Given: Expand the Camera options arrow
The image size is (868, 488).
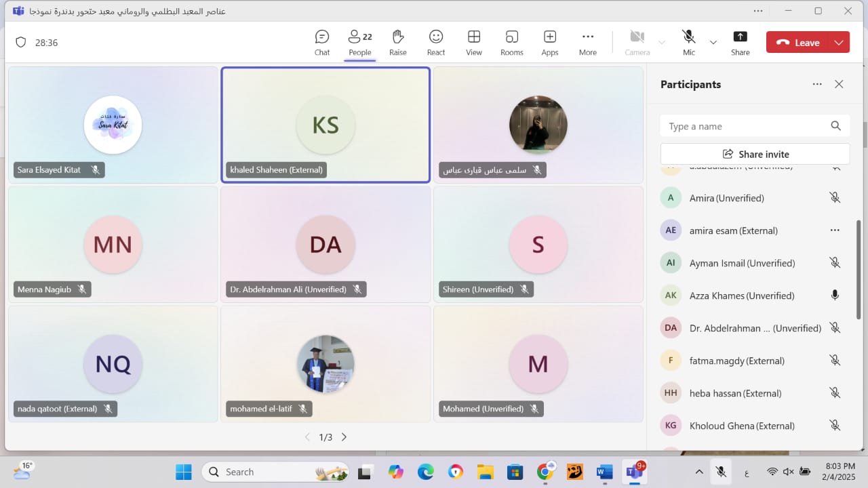Looking at the screenshot, I should [x=662, y=42].
